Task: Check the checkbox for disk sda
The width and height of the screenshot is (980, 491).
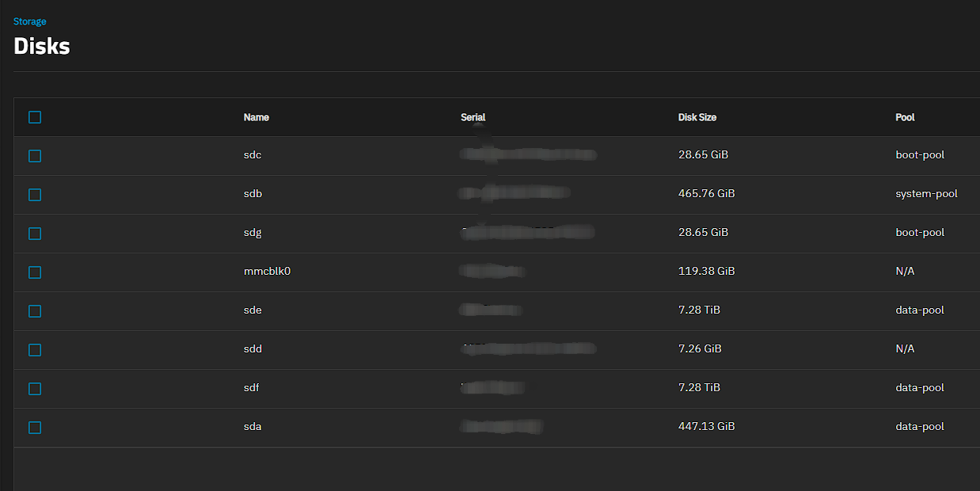Action: pyautogui.click(x=34, y=428)
